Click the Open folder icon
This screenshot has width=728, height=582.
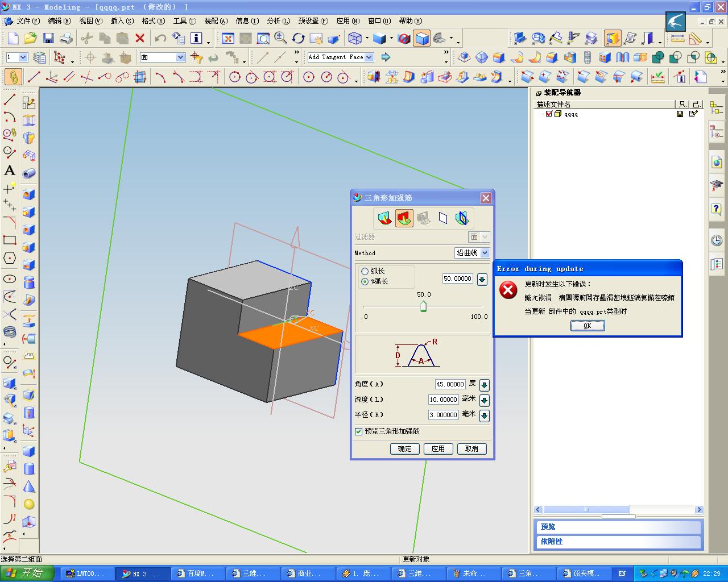(31, 38)
